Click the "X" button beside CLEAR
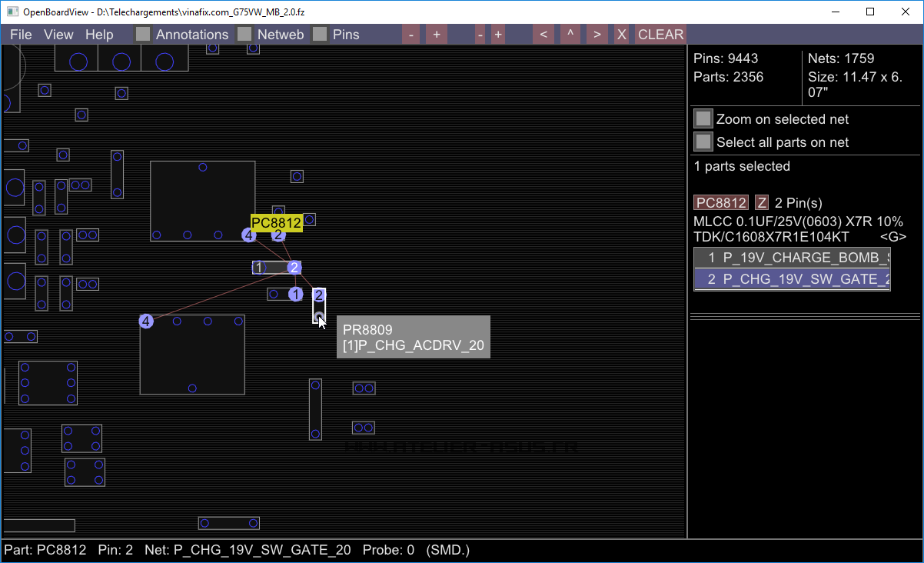Viewport: 924px width, 563px height. (x=622, y=35)
